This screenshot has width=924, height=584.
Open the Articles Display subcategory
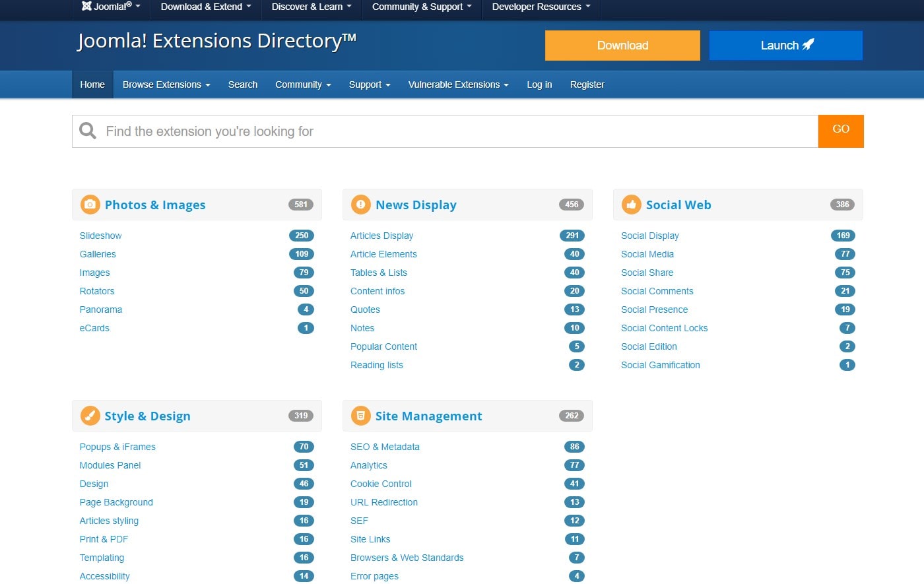tap(381, 236)
